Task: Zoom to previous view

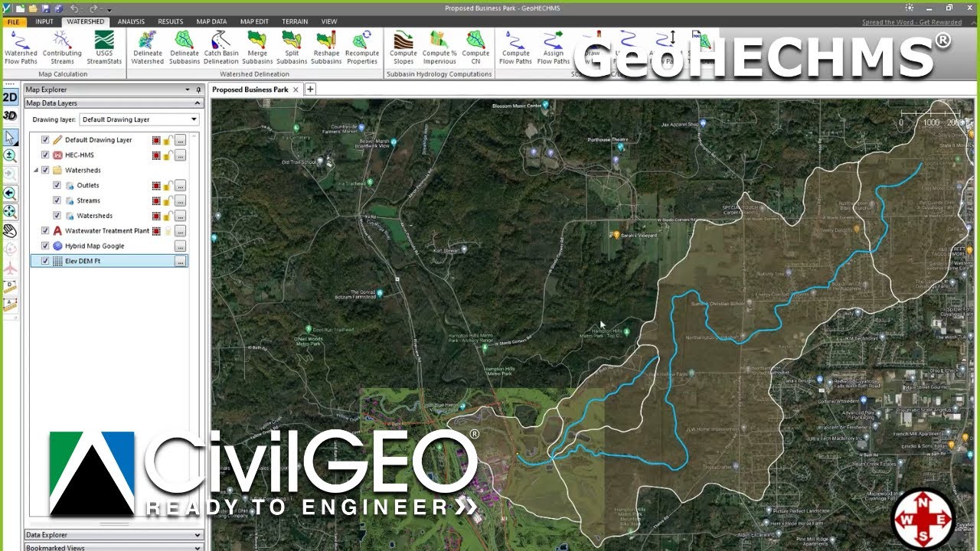Action: click(x=10, y=193)
